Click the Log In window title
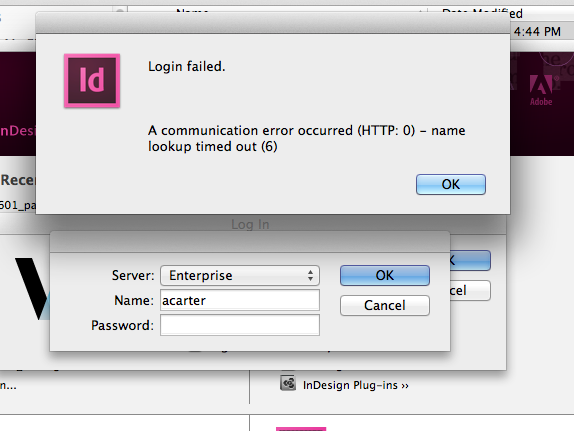 (250, 224)
